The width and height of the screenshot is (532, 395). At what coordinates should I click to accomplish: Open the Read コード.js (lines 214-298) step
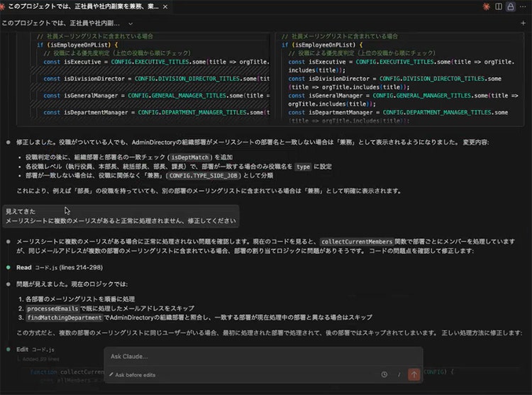tap(60, 267)
